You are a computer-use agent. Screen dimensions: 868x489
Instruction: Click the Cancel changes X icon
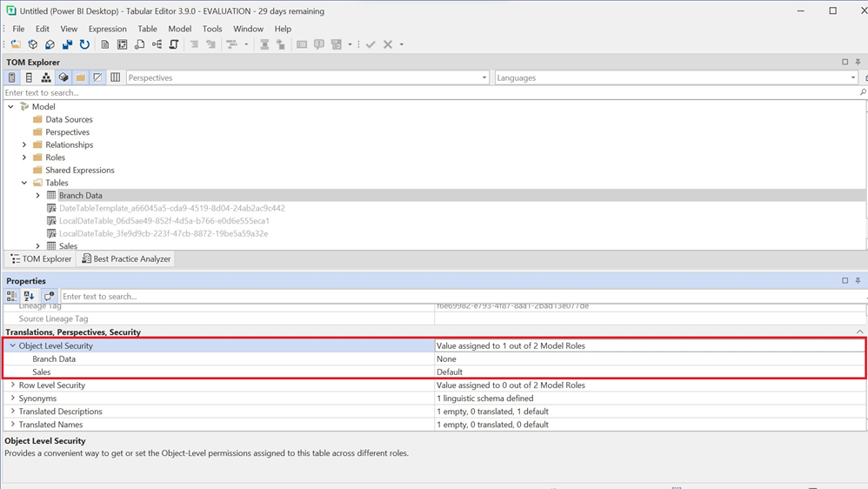click(388, 44)
